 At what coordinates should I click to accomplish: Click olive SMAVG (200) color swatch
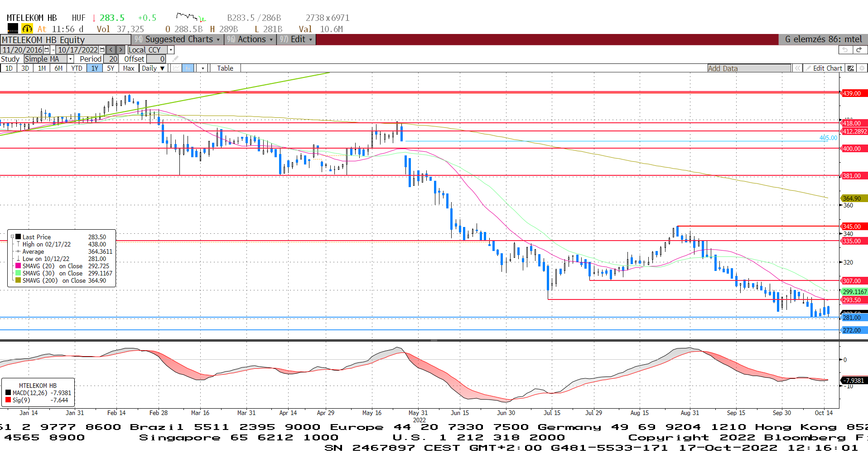(x=18, y=280)
